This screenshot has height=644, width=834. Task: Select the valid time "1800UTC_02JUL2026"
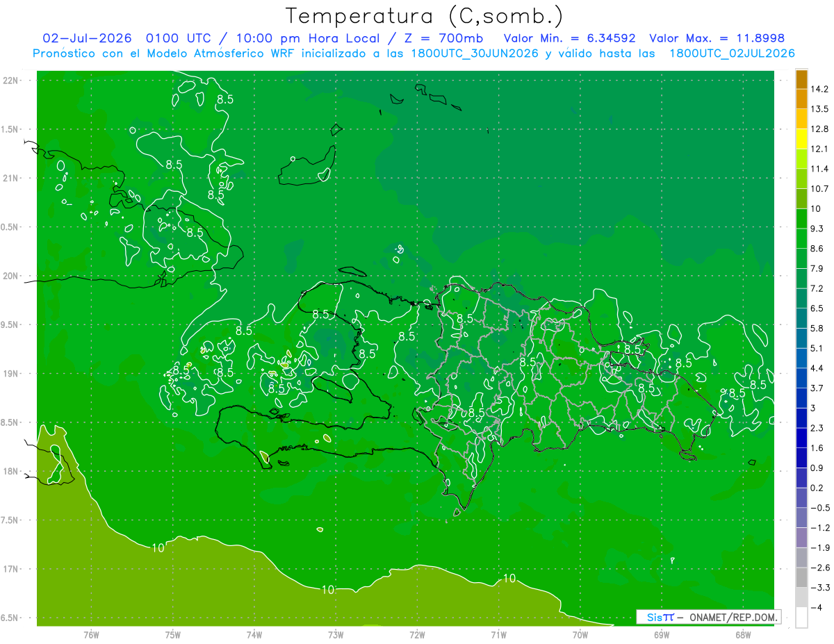click(732, 53)
